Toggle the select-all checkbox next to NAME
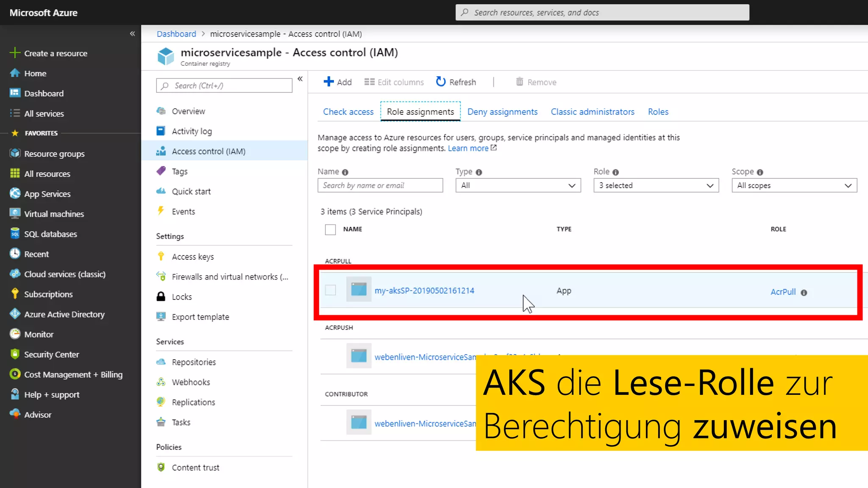This screenshot has height=488, width=868. click(x=330, y=229)
